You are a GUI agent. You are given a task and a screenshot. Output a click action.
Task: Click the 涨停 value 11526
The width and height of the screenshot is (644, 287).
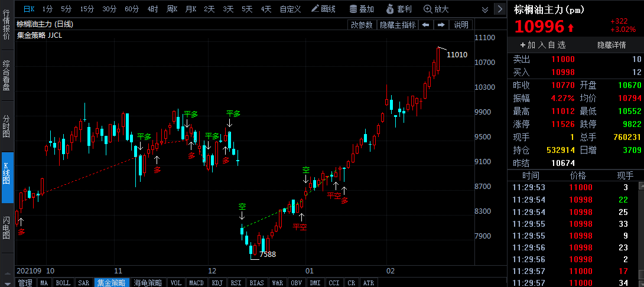tap(563, 124)
